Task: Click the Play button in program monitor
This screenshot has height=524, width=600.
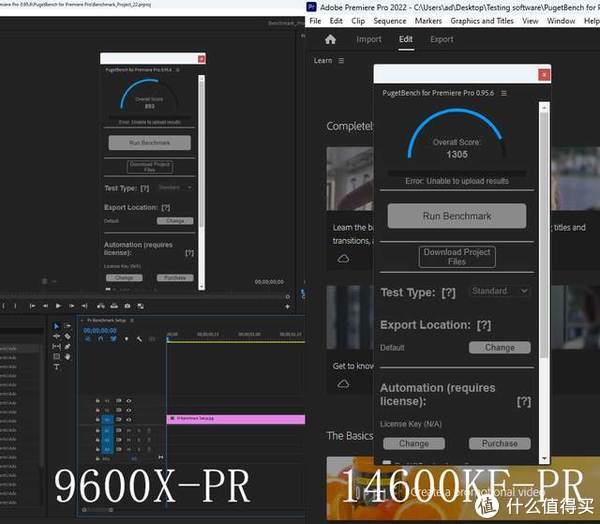Action: [58, 306]
